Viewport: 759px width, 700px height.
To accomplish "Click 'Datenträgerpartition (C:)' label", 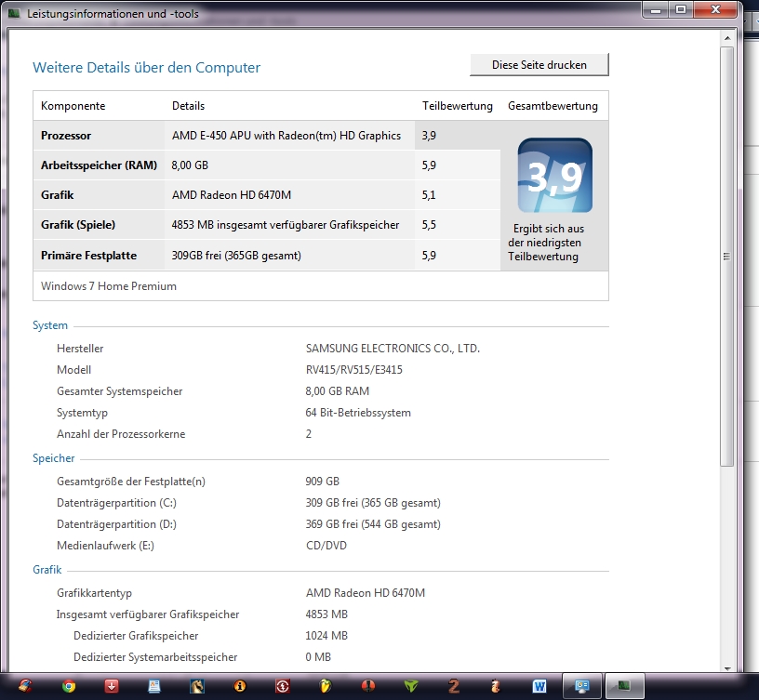I will (116, 503).
